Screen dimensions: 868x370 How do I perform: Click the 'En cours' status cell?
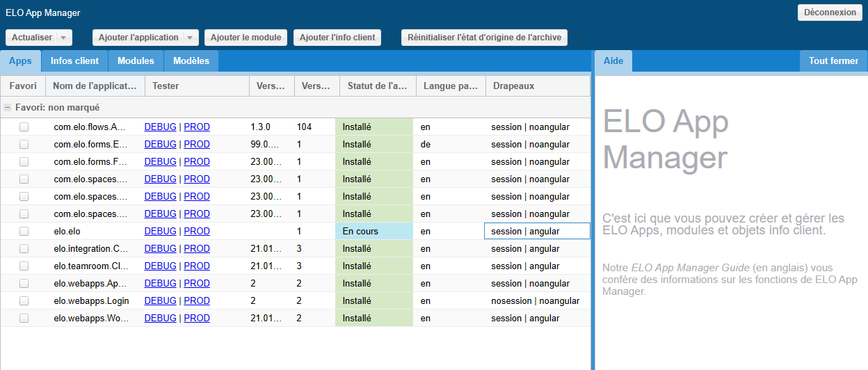coord(374,232)
